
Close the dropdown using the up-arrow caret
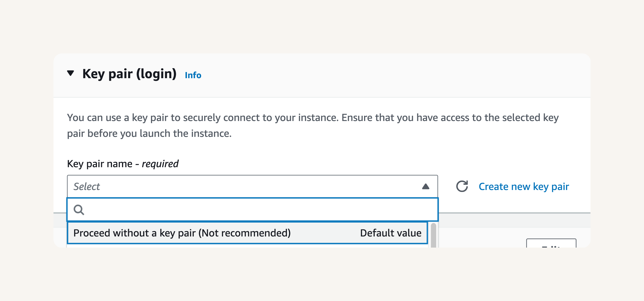click(x=426, y=186)
